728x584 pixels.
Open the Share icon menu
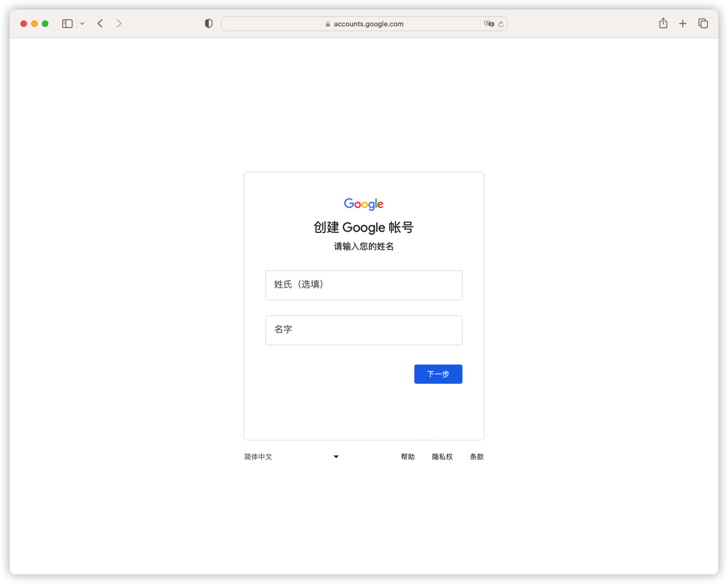pos(663,23)
